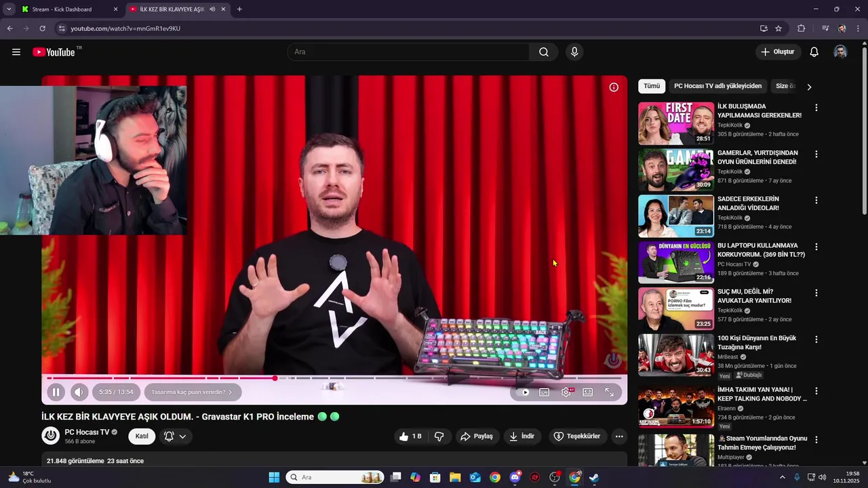This screenshot has height=488, width=868.
Task: Select the Tümü filter chip
Action: click(652, 86)
